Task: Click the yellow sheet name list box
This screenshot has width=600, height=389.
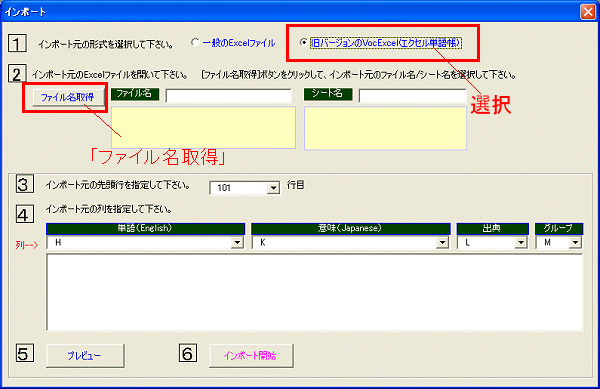Action: [x=385, y=128]
